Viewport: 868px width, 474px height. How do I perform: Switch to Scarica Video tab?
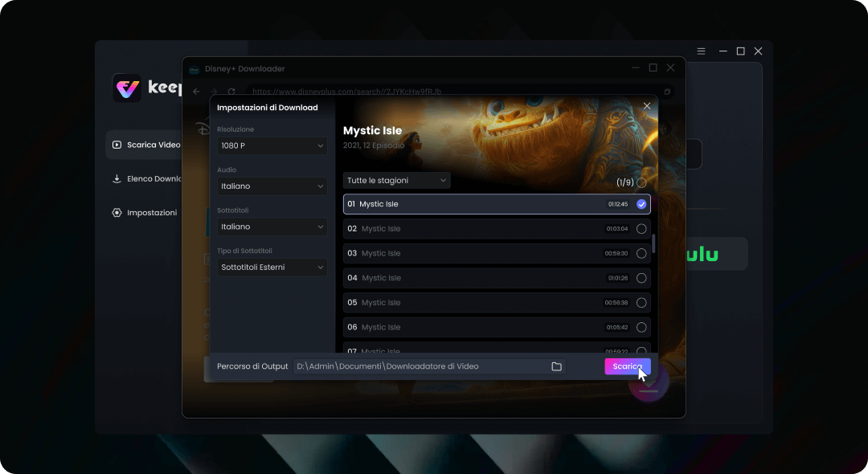(x=146, y=145)
